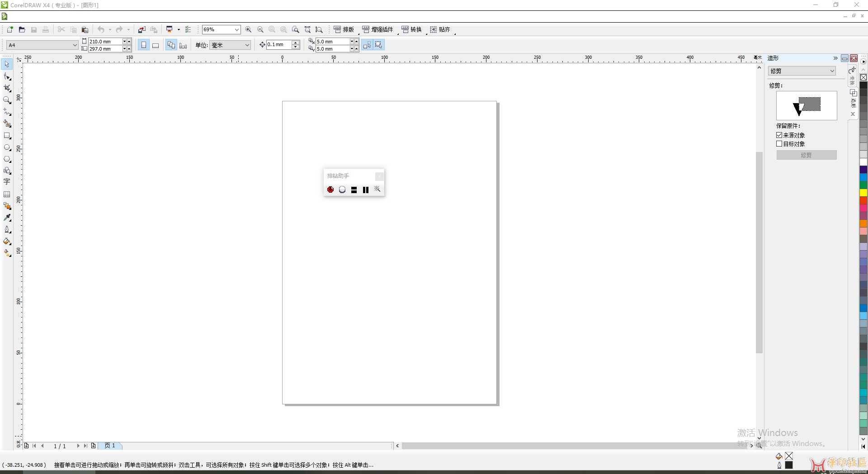Pick the Eyedropper tool
This screenshot has width=868, height=474.
[x=7, y=218]
